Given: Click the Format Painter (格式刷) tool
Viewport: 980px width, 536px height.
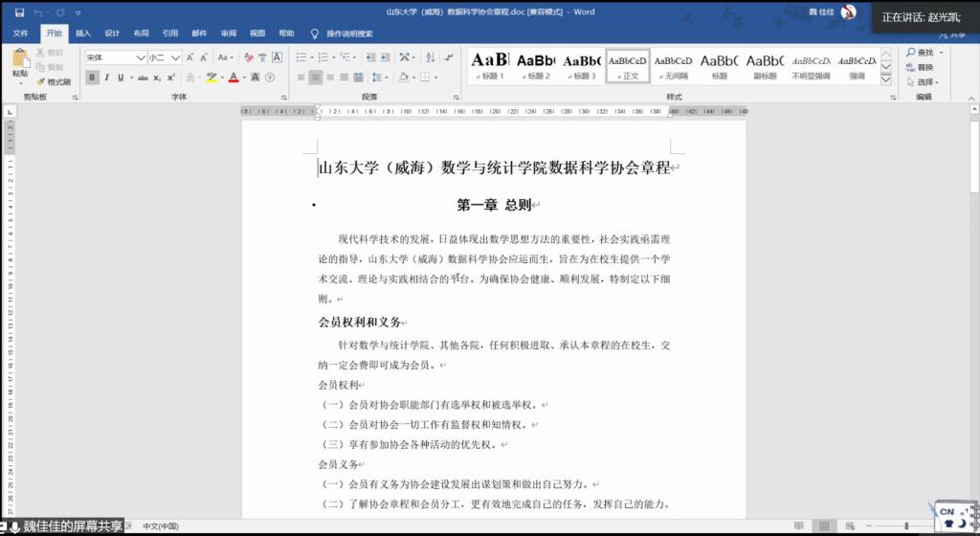Looking at the screenshot, I should pyautogui.click(x=54, y=82).
